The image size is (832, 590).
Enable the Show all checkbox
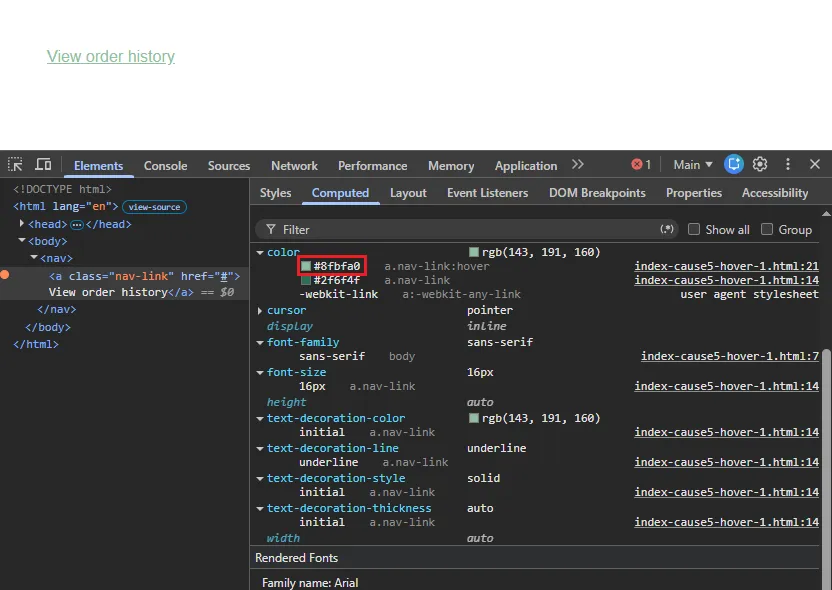(694, 229)
